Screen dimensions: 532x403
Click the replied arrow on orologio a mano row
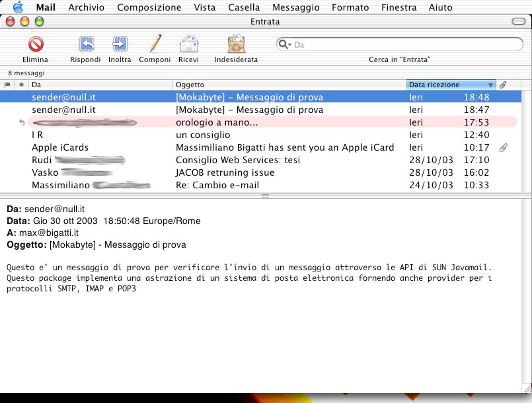pyautogui.click(x=22, y=122)
